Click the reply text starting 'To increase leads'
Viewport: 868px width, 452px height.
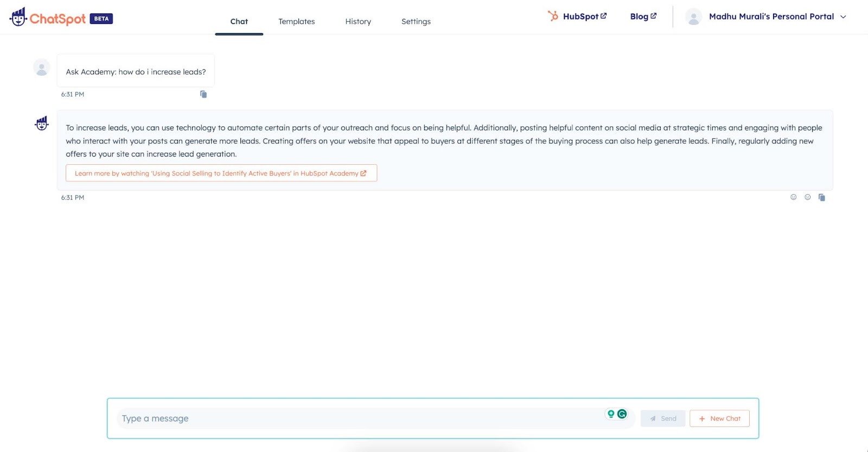point(444,141)
